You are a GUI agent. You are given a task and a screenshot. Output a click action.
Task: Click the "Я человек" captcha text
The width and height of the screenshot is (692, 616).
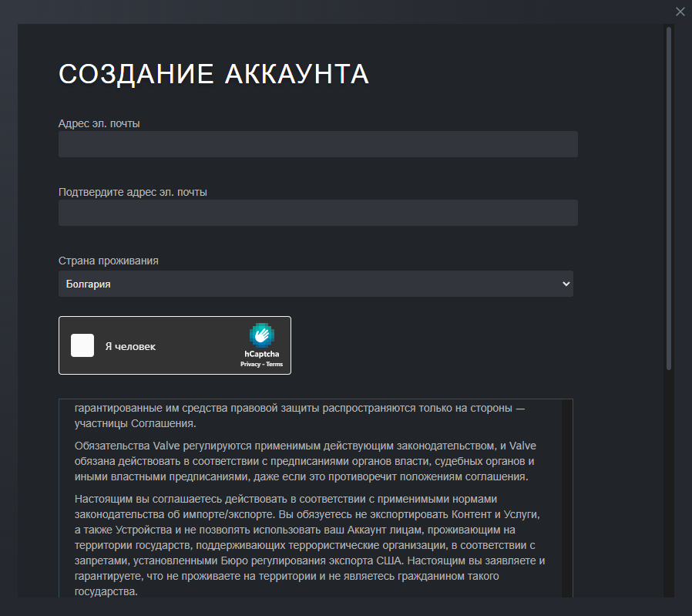(130, 347)
